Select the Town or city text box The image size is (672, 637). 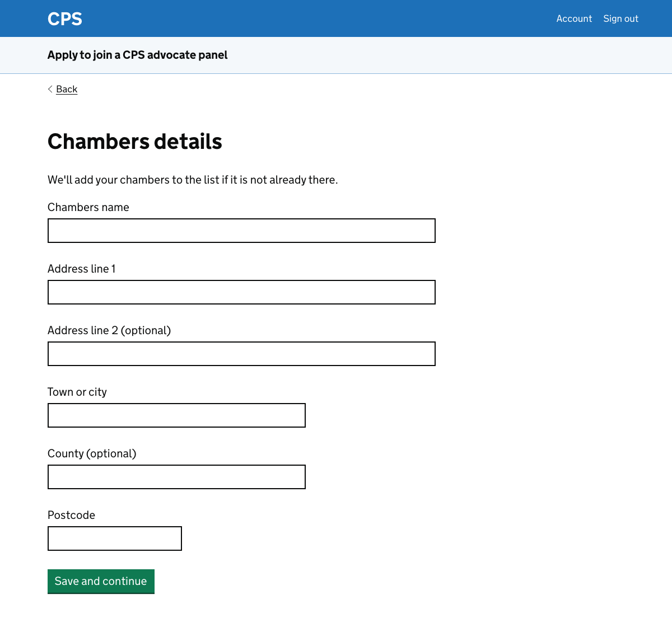(x=176, y=415)
